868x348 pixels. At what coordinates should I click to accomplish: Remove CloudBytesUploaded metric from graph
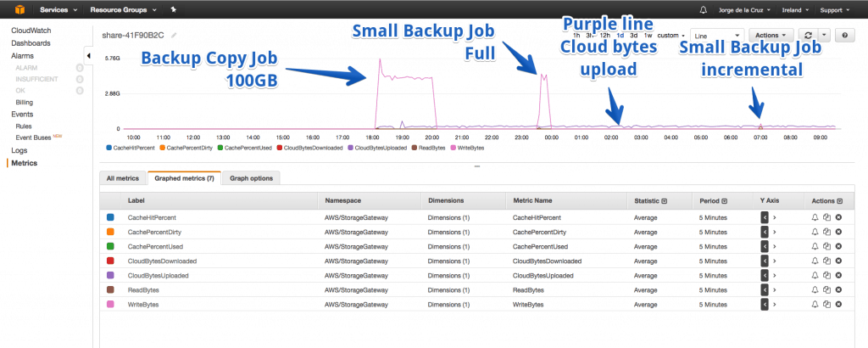(x=838, y=275)
